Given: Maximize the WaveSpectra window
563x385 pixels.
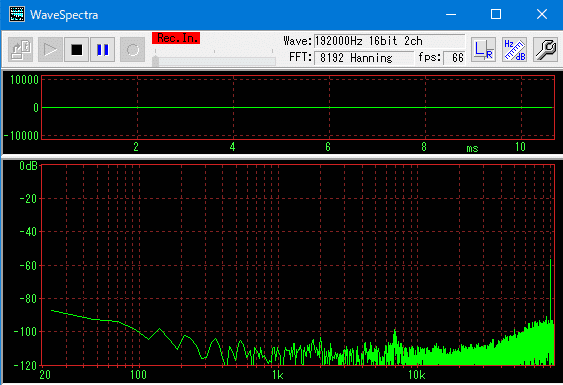Looking at the screenshot, I should click(x=496, y=14).
